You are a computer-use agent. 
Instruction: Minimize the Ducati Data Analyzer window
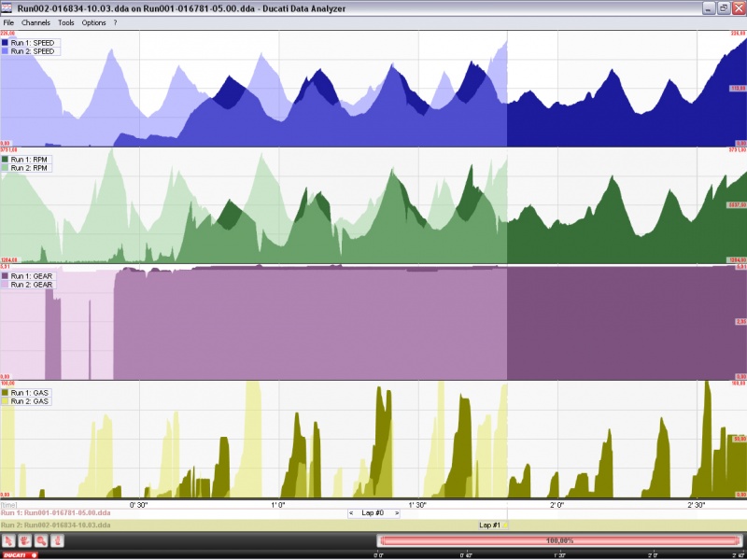(x=709, y=8)
